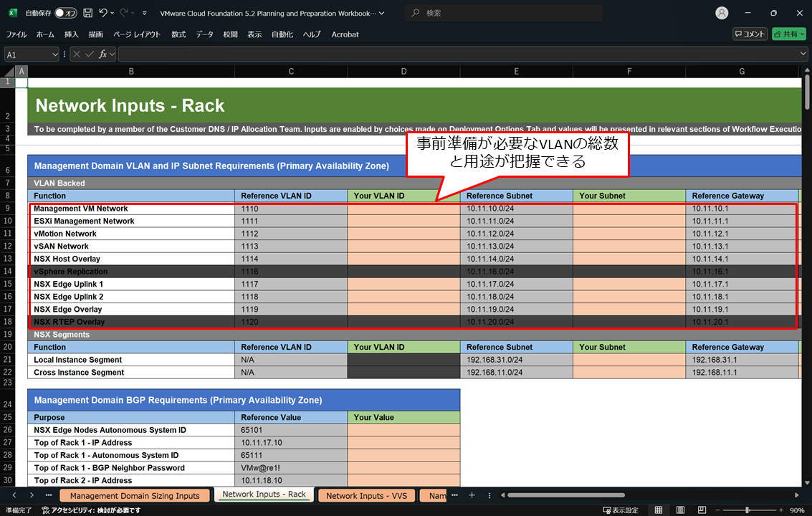Click previous sheet navigation arrow
Image resolution: width=812 pixels, height=516 pixels.
(x=14, y=495)
